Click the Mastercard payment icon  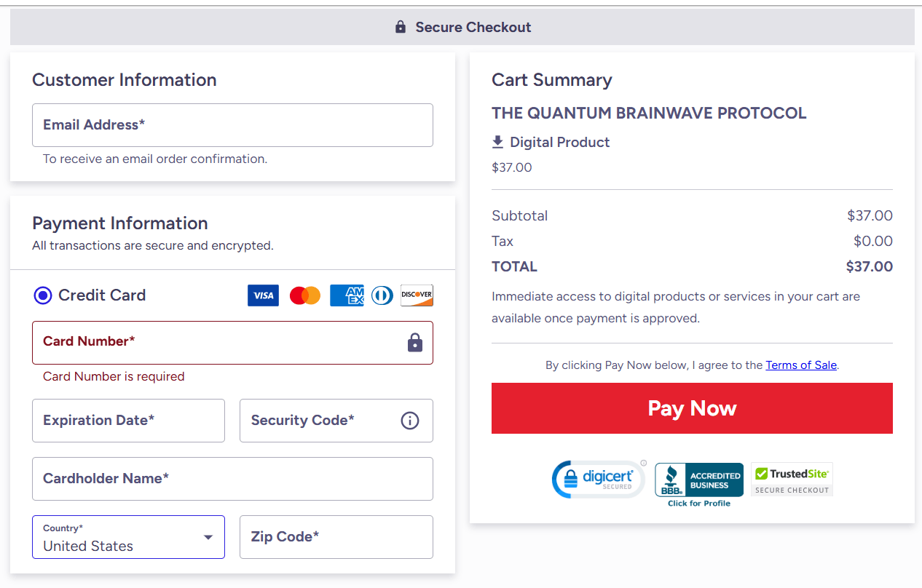point(304,295)
